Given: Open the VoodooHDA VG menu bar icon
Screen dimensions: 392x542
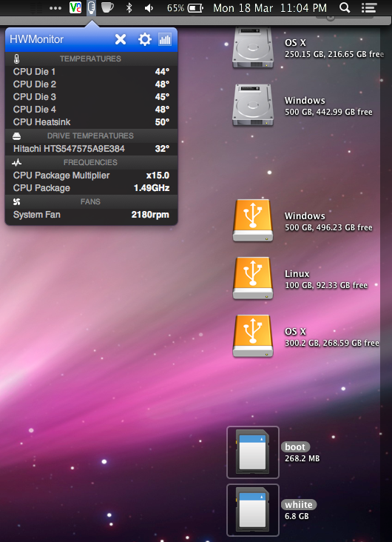Looking at the screenshot, I should point(75,7).
